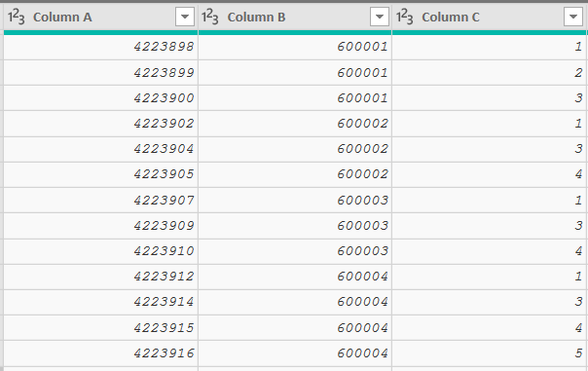Open the Column B filter dropdown
This screenshot has height=371, width=588.
pyautogui.click(x=379, y=17)
